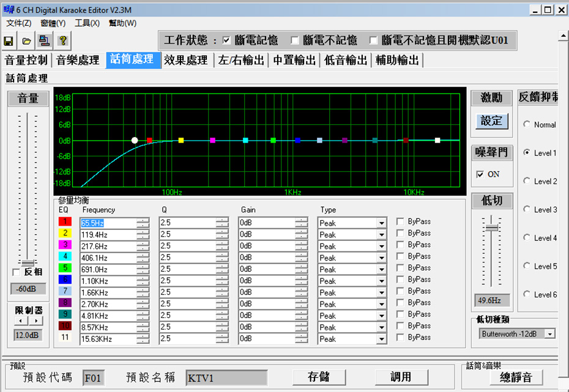Click the computer connect toolbar icon
Viewport: 569px width, 392px height.
(x=44, y=40)
